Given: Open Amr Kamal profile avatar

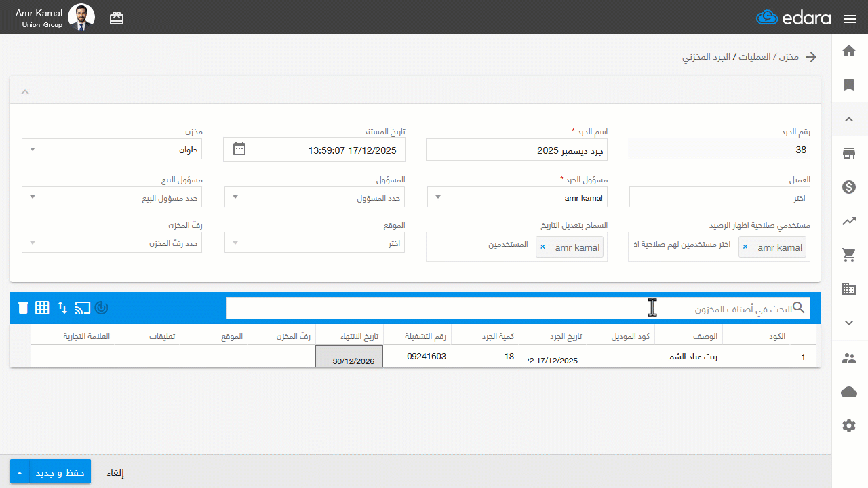Looking at the screenshot, I should (81, 18).
